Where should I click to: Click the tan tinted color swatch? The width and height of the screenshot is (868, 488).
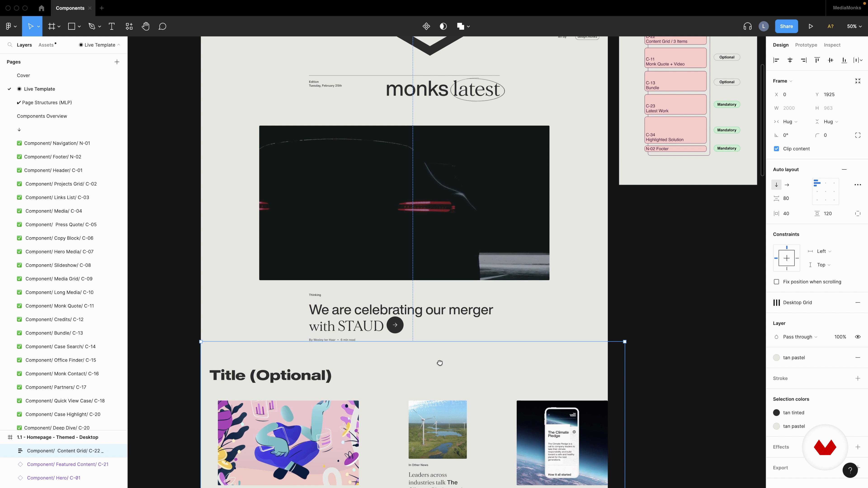coord(776,413)
